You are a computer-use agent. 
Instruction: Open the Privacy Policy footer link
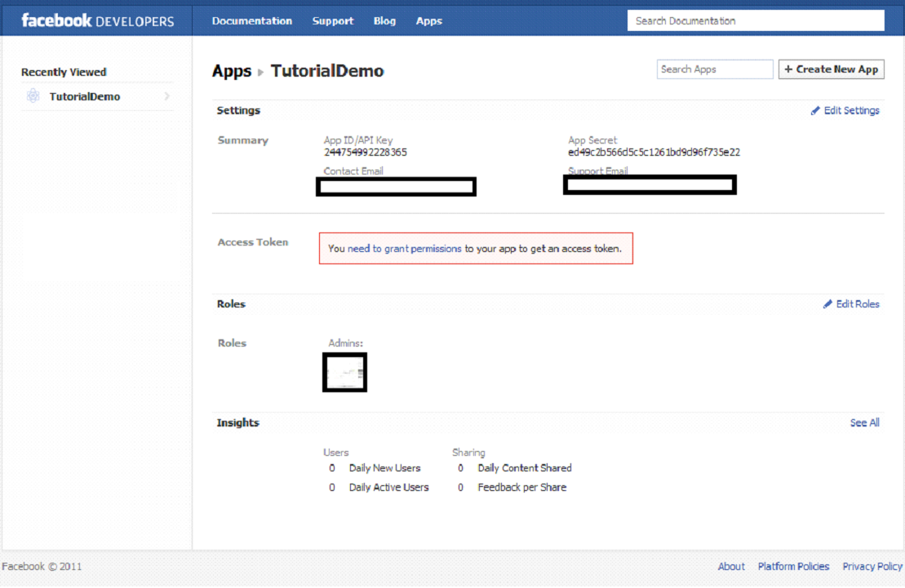click(x=872, y=567)
